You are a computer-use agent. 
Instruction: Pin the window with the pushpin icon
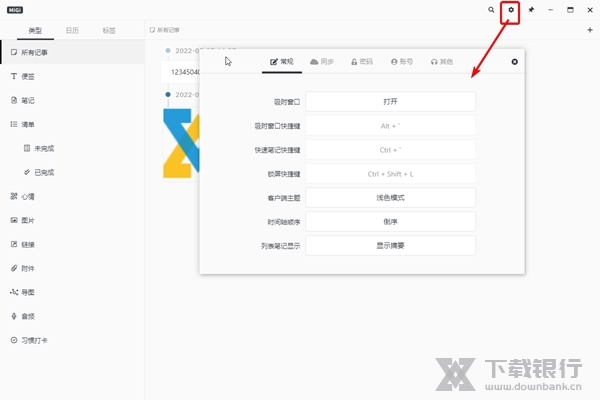531,10
